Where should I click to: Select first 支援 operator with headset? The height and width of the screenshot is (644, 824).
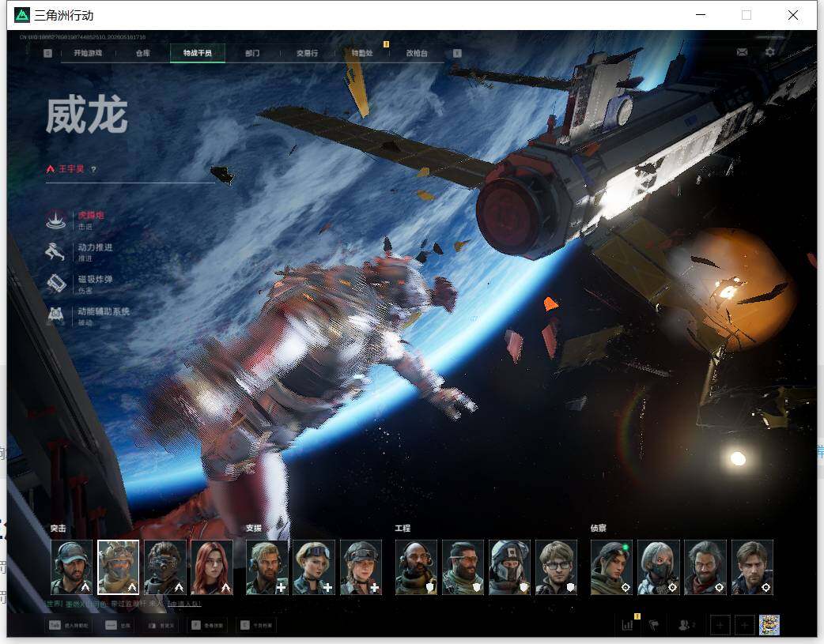pyautogui.click(x=267, y=567)
